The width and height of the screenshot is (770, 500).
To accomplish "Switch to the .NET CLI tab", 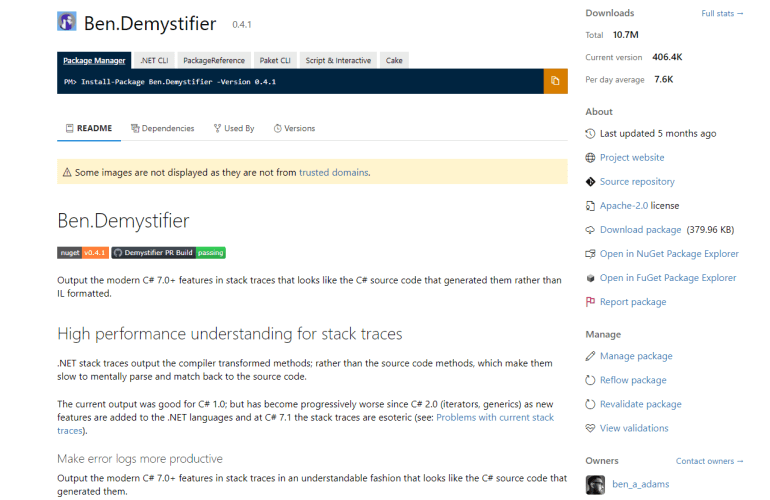I will pyautogui.click(x=154, y=60).
